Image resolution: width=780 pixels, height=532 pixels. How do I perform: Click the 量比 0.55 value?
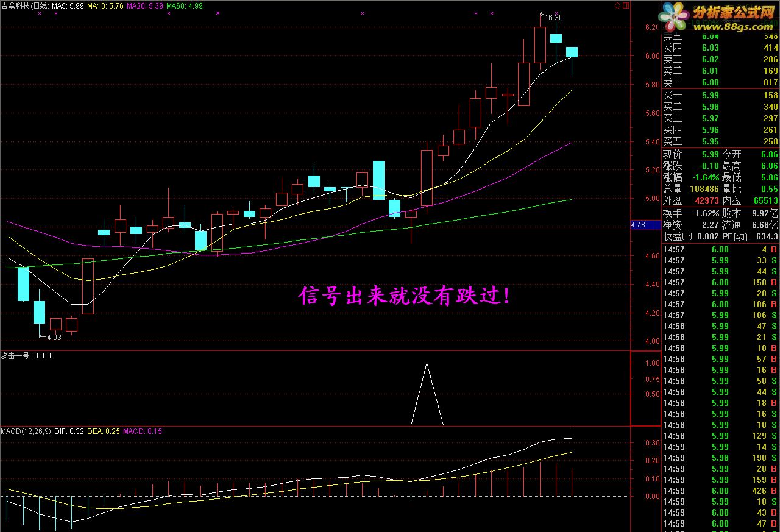(769, 189)
